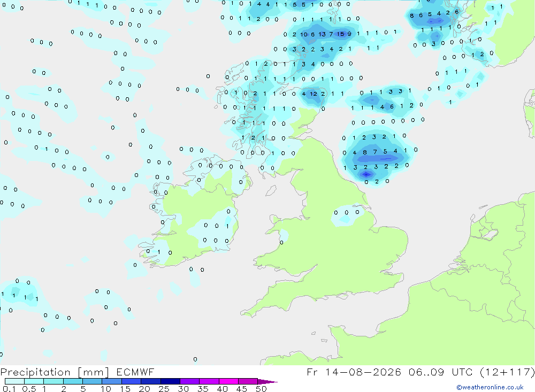The width and height of the screenshot is (535, 392).
Task: Click the 2–5 mm legend swatch
Action: click(x=73, y=381)
